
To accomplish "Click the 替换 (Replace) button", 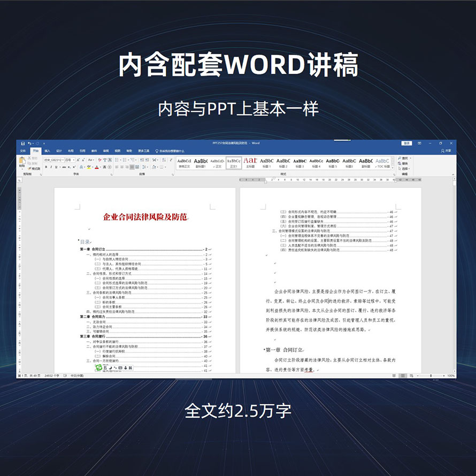I will coord(403,163).
